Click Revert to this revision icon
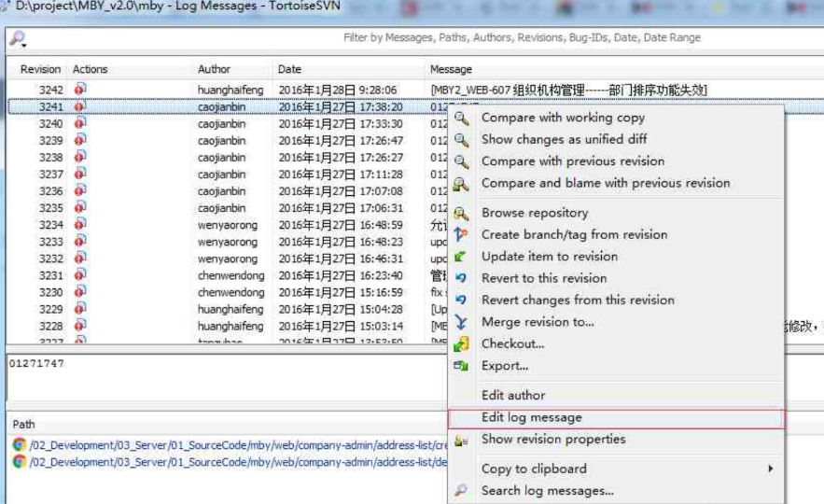This screenshot has width=824, height=504. pos(460,278)
